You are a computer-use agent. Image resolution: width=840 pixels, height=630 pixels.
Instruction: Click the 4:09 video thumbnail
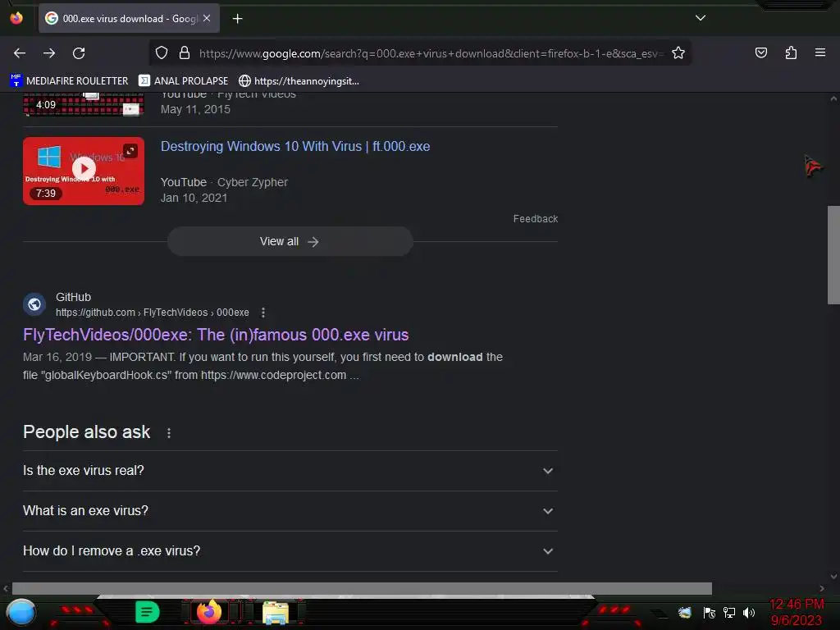tap(84, 104)
